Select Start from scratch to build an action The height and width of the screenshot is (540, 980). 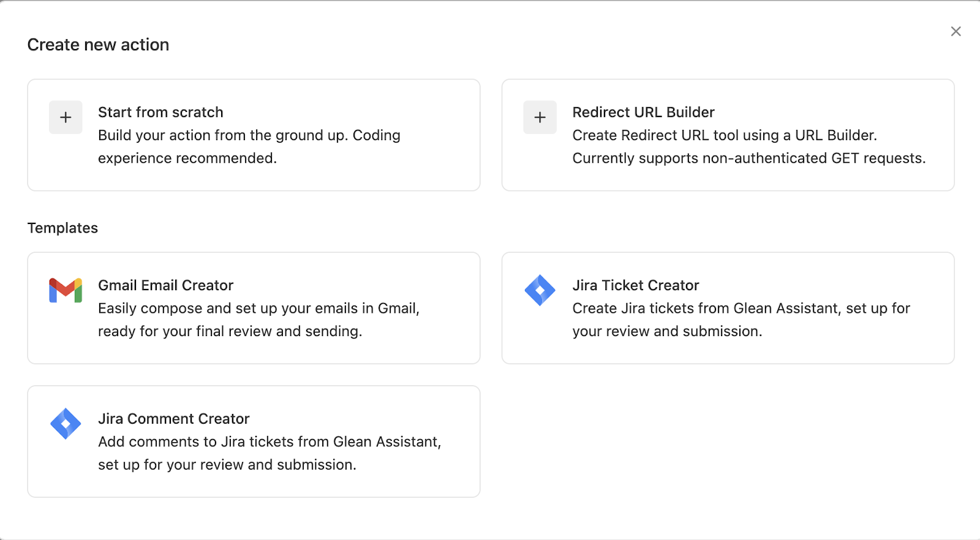point(254,135)
